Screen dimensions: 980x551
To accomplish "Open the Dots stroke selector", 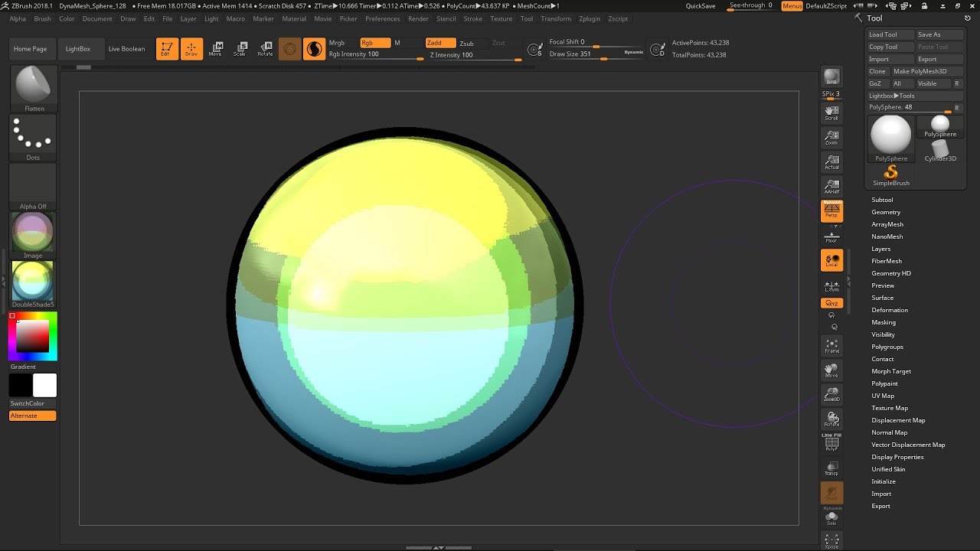I will [33, 139].
